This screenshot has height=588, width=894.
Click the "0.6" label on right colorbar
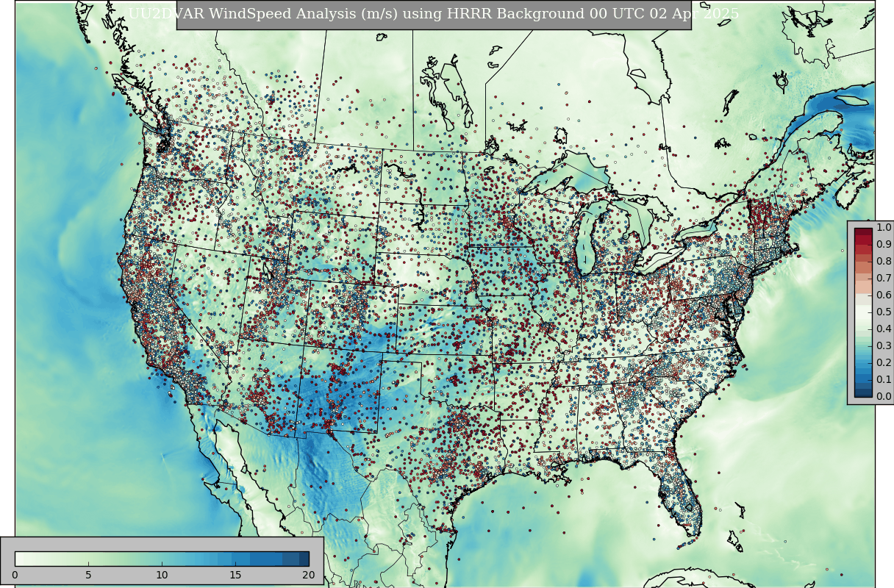[x=884, y=295]
